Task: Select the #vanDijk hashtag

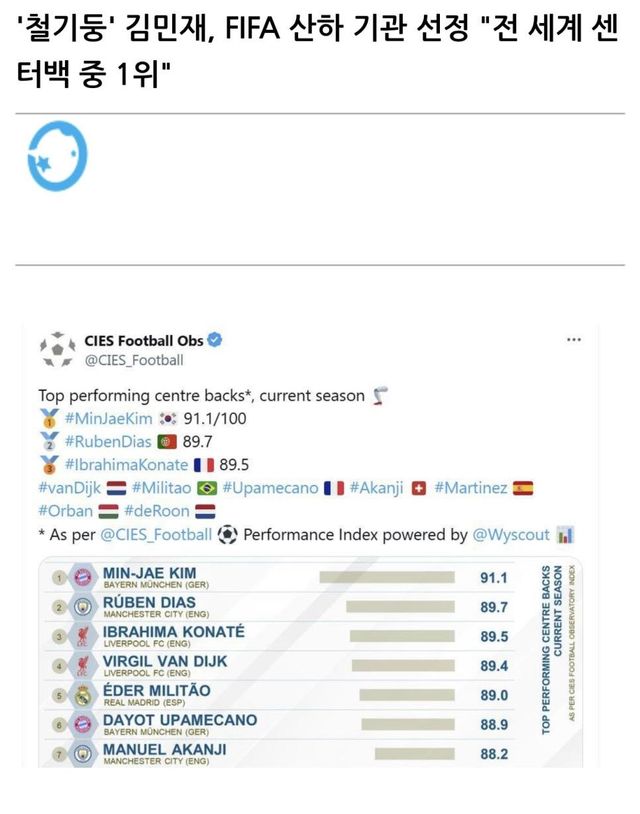Action: [x=69, y=488]
